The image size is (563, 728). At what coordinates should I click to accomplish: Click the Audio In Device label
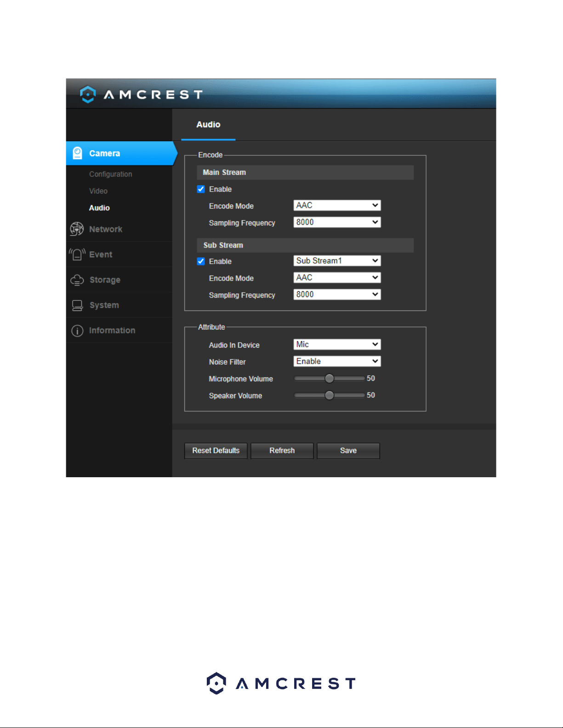[234, 345]
